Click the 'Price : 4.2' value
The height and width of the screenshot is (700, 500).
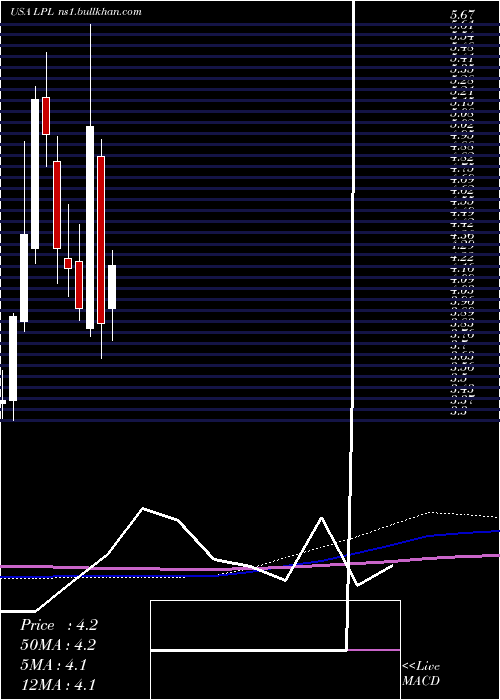[x=58, y=625]
